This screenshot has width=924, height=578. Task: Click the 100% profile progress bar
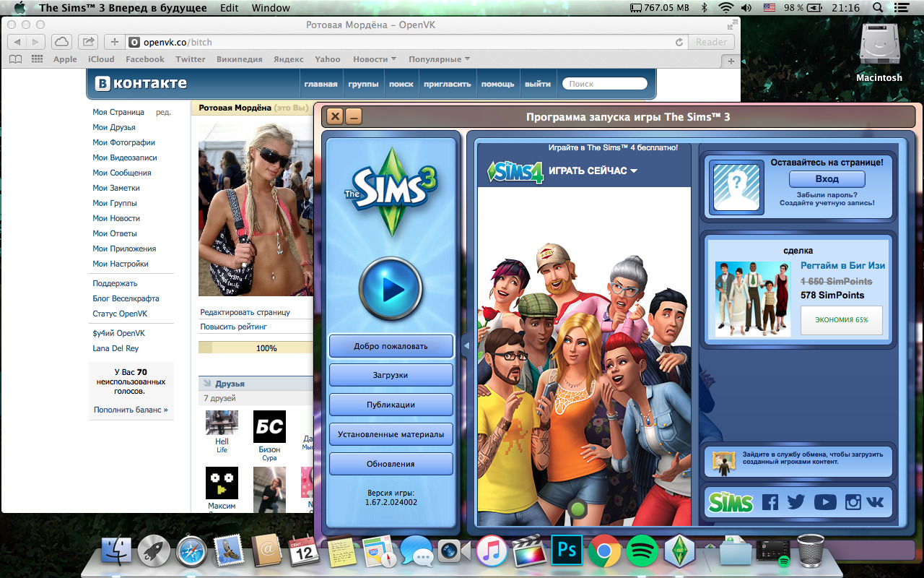(x=256, y=348)
